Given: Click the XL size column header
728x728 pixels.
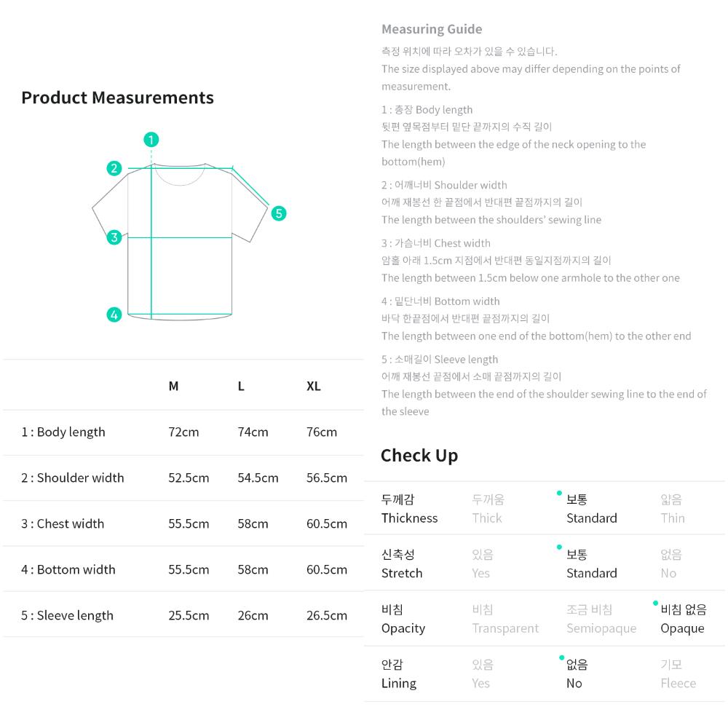Looking at the screenshot, I should coord(314,387).
